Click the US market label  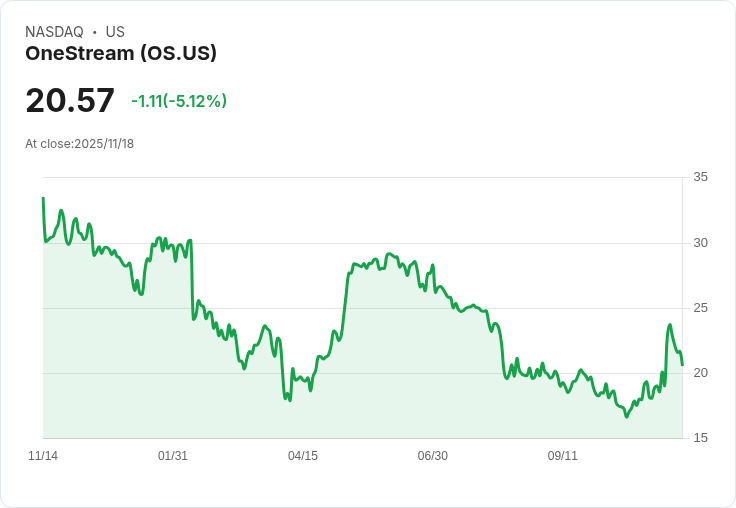115,32
